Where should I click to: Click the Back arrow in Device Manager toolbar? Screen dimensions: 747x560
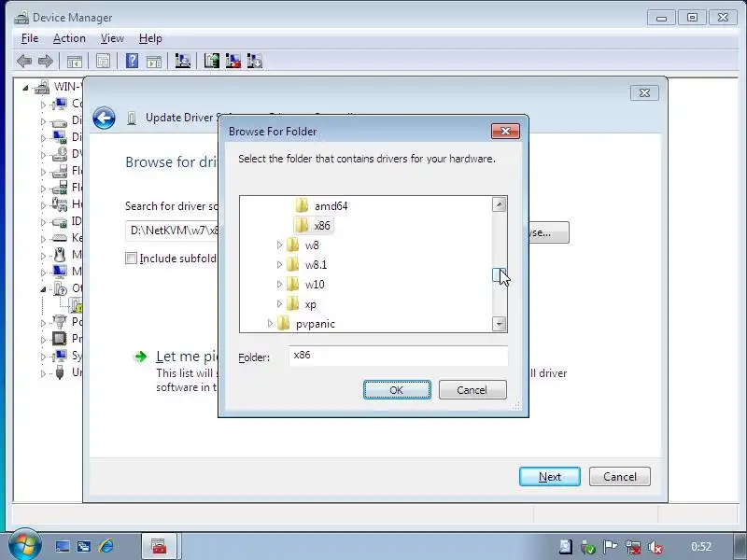(x=24, y=61)
